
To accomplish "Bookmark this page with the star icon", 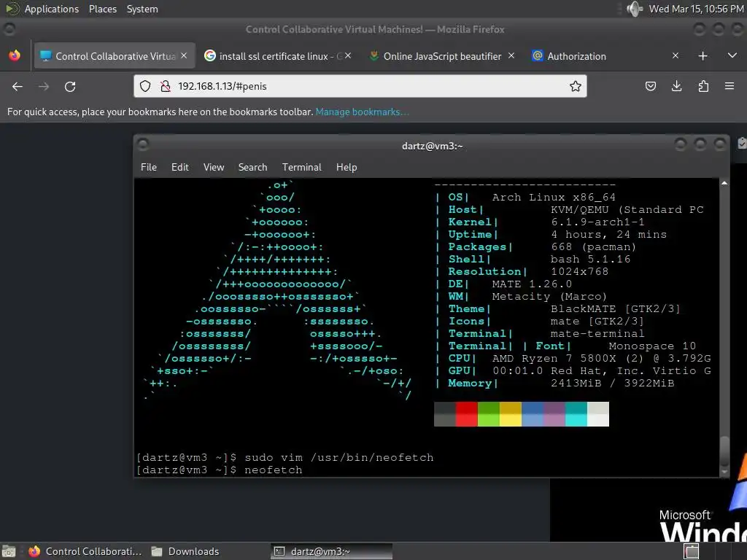I will pos(575,86).
